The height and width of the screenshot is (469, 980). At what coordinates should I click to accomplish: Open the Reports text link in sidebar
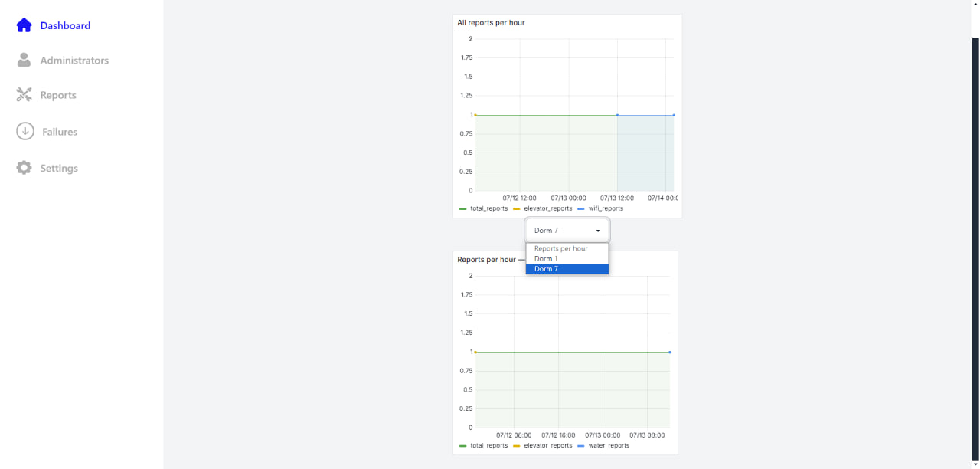[x=58, y=96]
